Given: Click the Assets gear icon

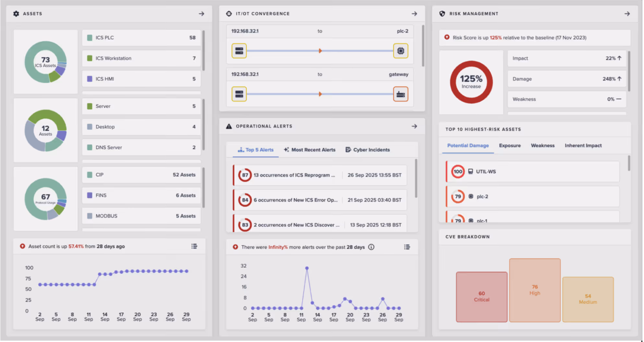Looking at the screenshot, I should pyautogui.click(x=16, y=14).
